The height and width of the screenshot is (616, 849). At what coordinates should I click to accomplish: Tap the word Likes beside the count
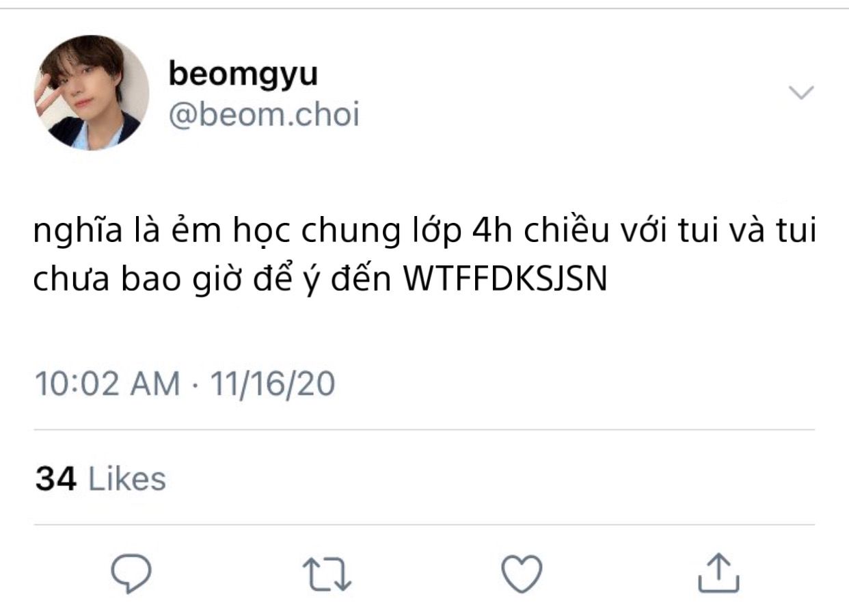coord(128,479)
